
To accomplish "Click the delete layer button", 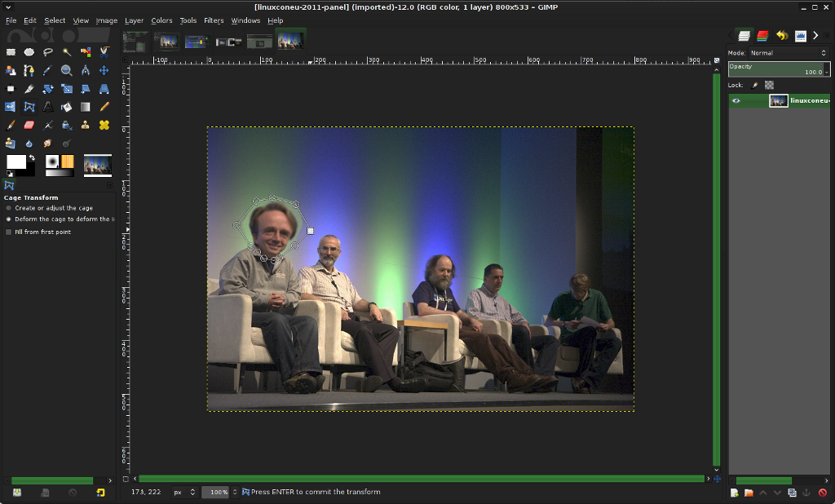I will (823, 493).
